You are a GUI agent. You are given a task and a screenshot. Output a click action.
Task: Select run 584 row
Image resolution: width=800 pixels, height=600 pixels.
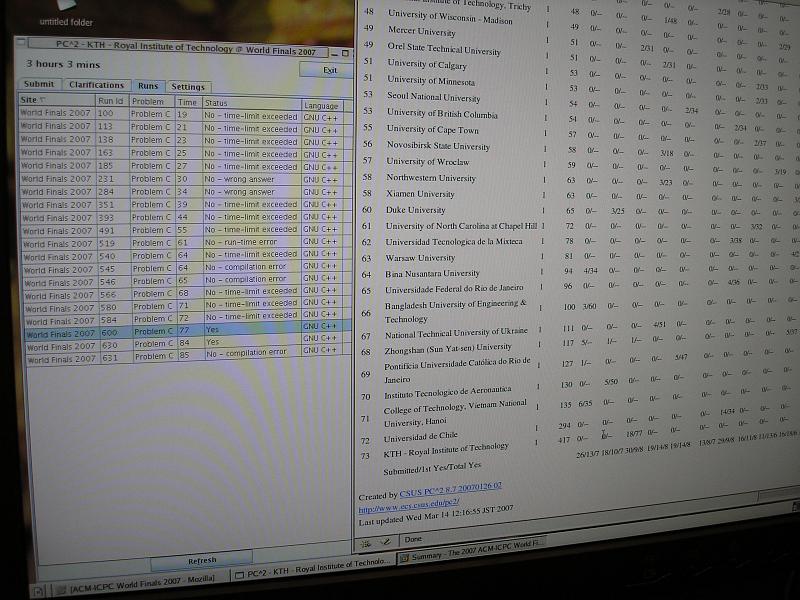(x=189, y=317)
